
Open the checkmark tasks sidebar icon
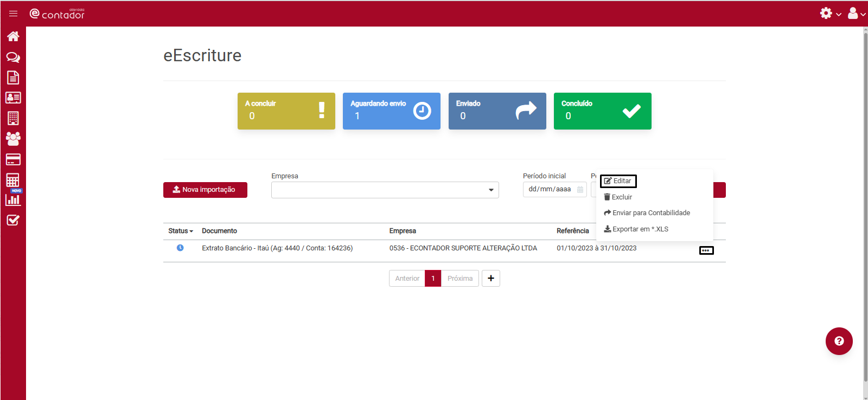(x=13, y=220)
